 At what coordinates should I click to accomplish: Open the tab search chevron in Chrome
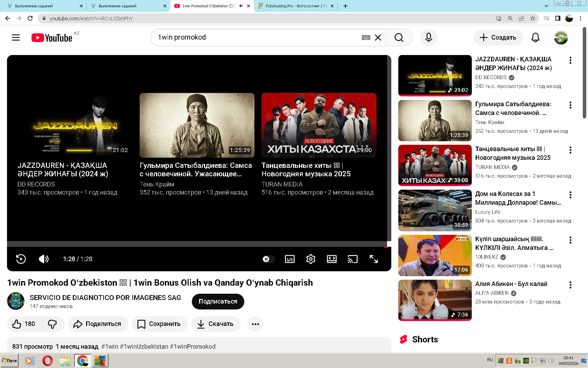point(546,6)
